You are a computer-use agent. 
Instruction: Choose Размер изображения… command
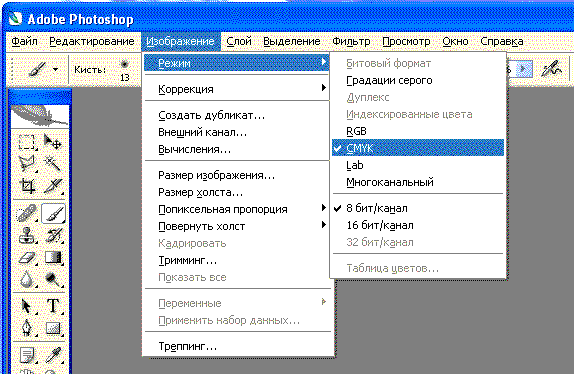click(236, 175)
